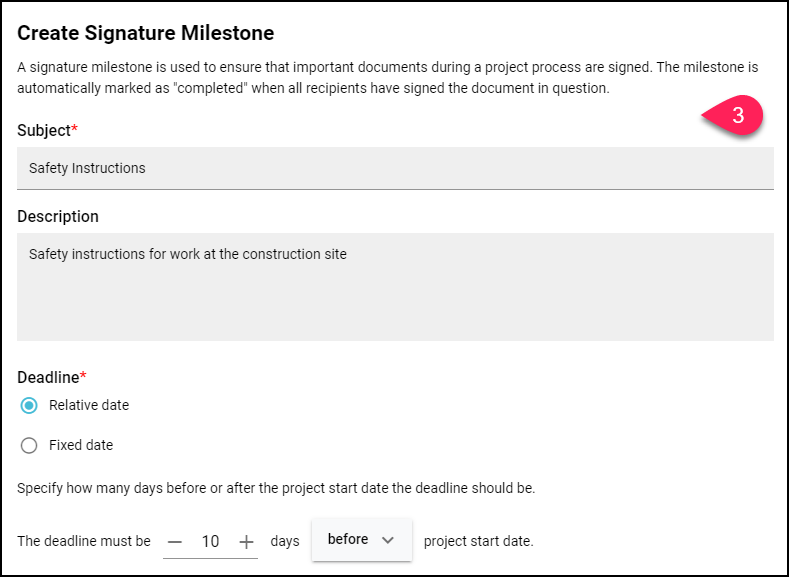
Task: Click the pink number 3 callout marker
Action: (x=733, y=115)
